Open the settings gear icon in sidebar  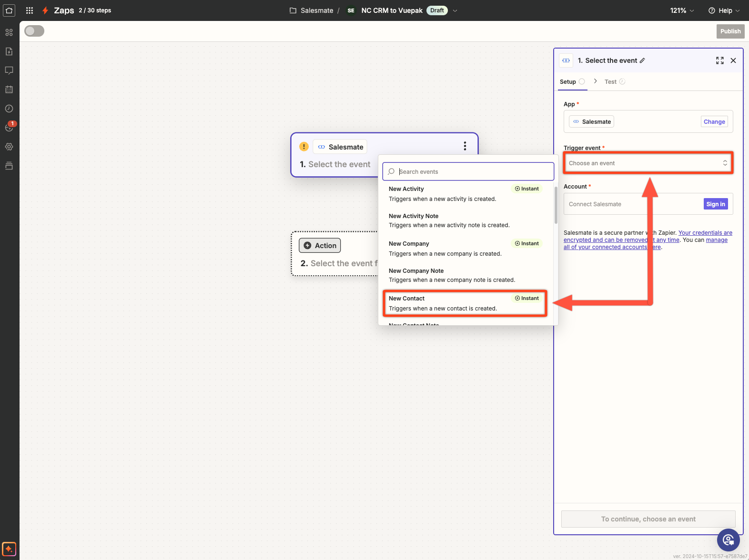9,147
